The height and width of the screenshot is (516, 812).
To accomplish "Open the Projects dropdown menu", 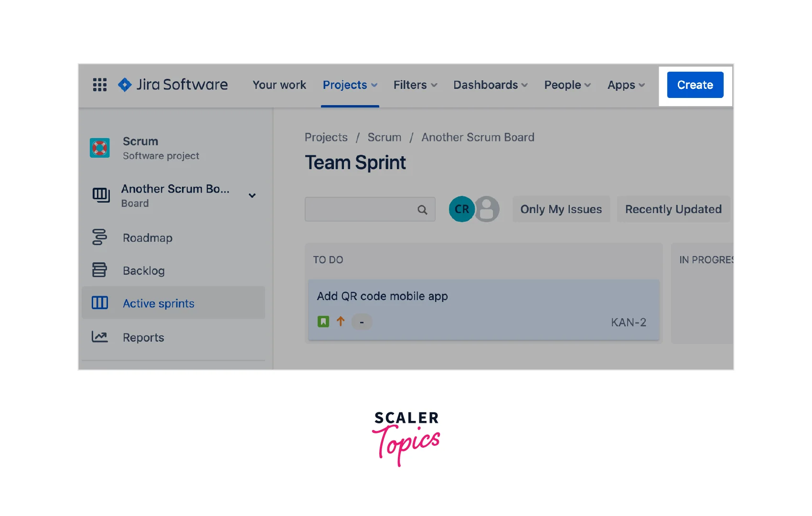I will pos(350,85).
